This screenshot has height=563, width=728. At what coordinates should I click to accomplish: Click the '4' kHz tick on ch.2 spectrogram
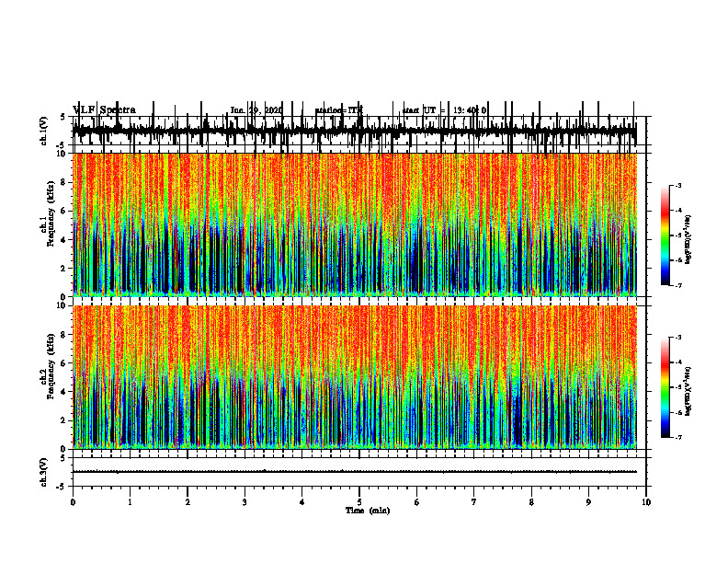click(x=64, y=392)
